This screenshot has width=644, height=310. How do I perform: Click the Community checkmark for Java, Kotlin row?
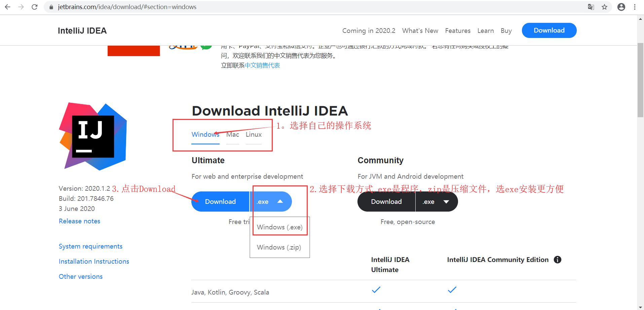[452, 290]
